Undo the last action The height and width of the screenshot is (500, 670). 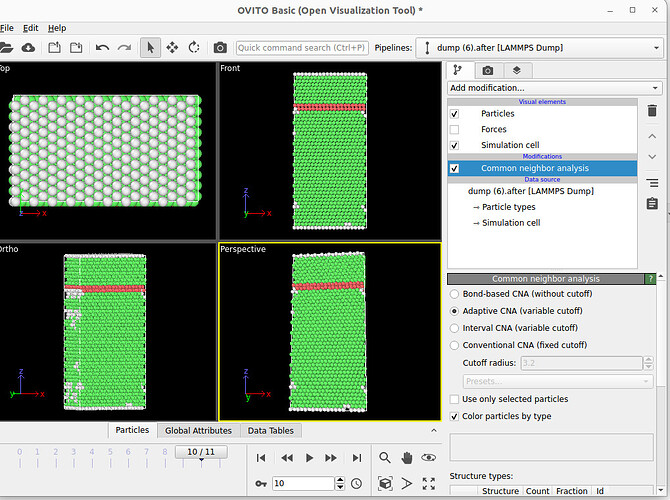tap(102, 47)
